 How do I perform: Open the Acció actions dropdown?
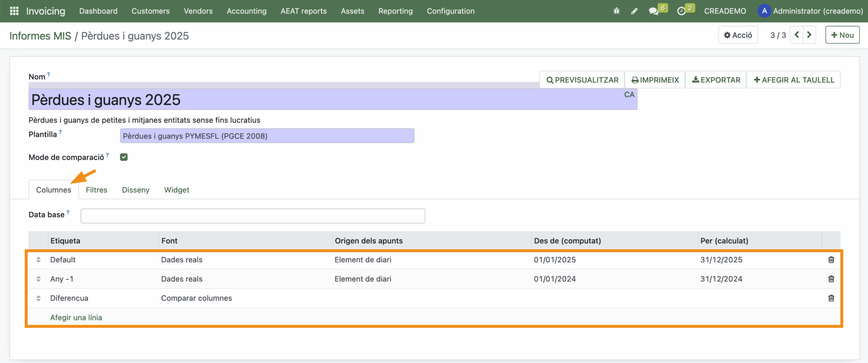(738, 35)
